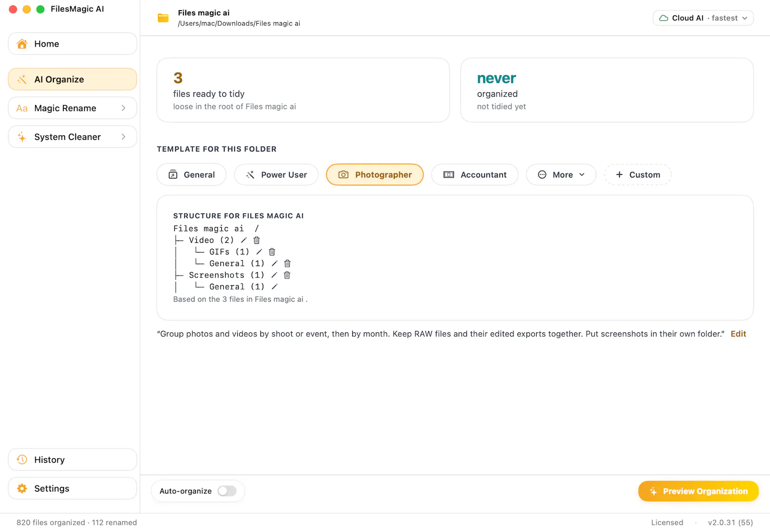This screenshot has width=770, height=532.
Task: Rename the Video folder with its pencil icon
Action: click(244, 240)
